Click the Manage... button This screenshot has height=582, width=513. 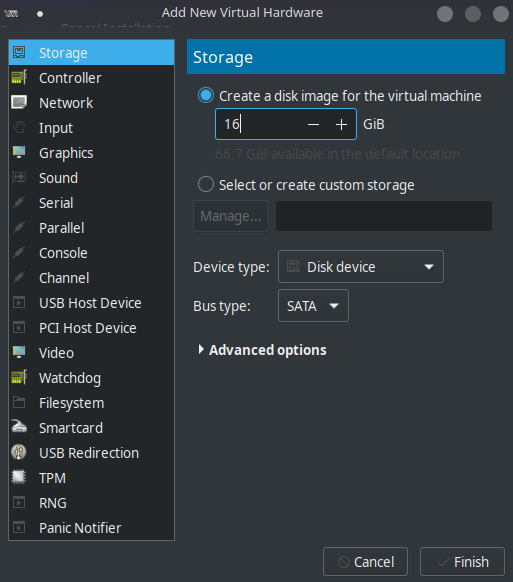[x=231, y=216]
